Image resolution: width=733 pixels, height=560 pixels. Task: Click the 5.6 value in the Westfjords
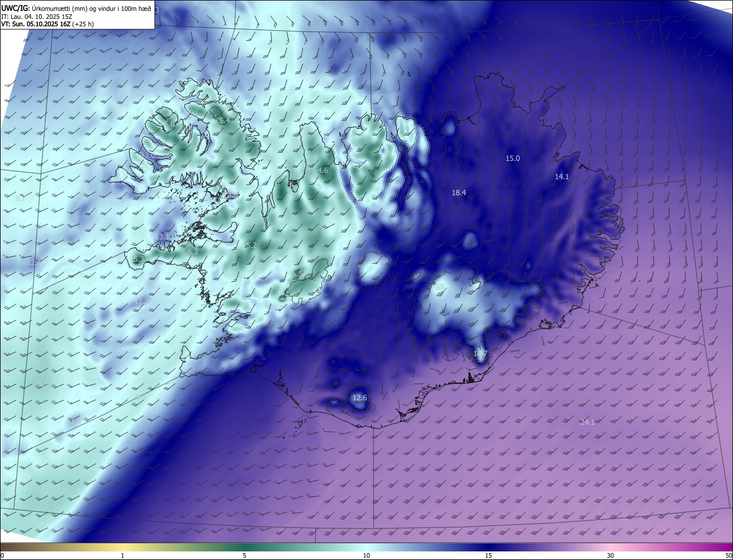pos(170,124)
